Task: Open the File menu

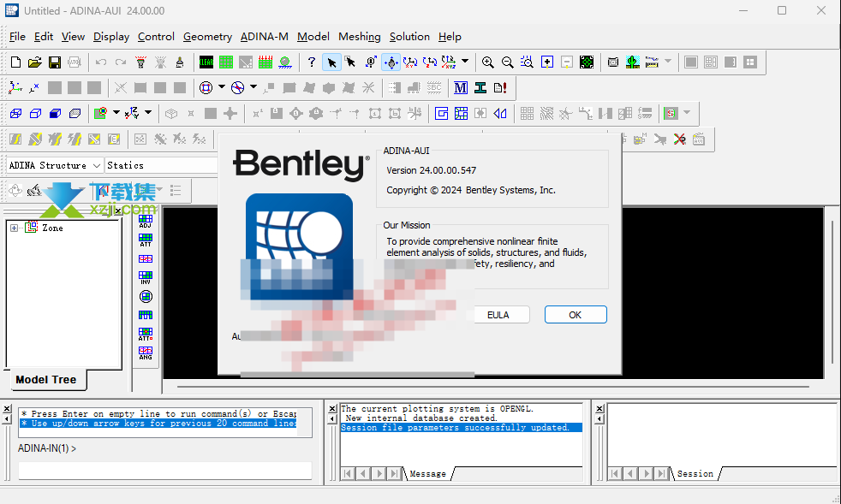Action: [x=17, y=37]
